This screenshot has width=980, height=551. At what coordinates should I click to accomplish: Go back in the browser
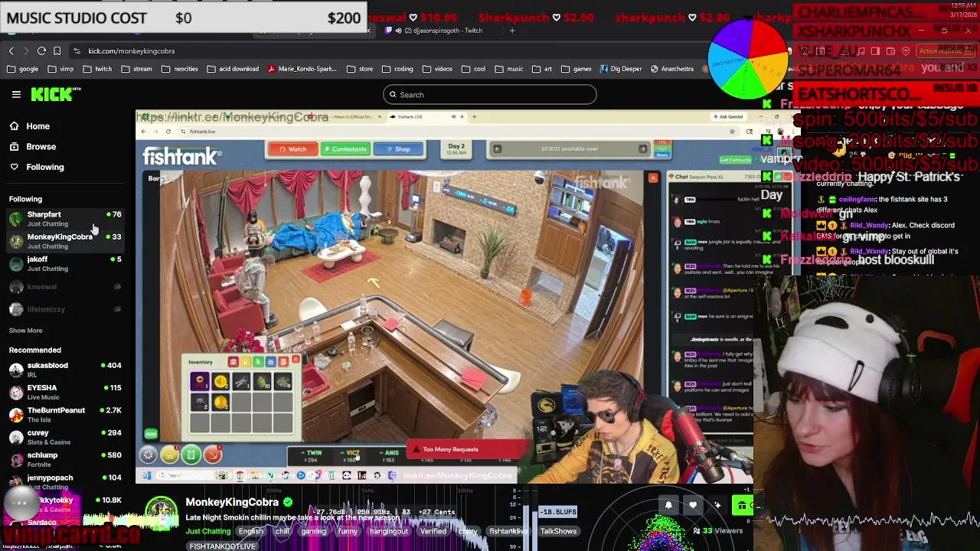11,51
